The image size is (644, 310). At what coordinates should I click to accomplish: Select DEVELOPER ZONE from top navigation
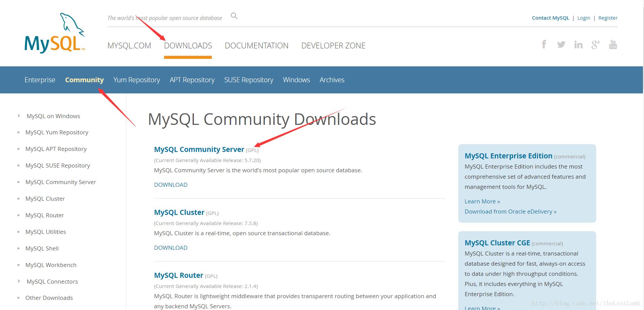333,45
